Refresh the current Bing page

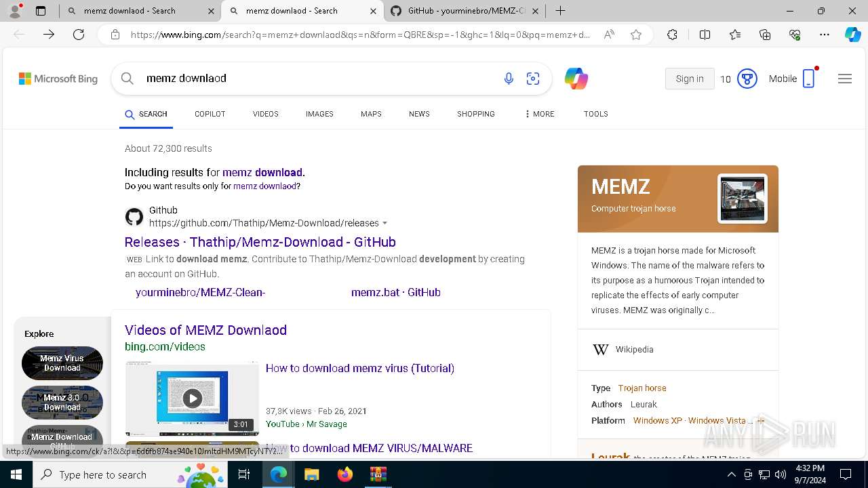[x=79, y=35]
